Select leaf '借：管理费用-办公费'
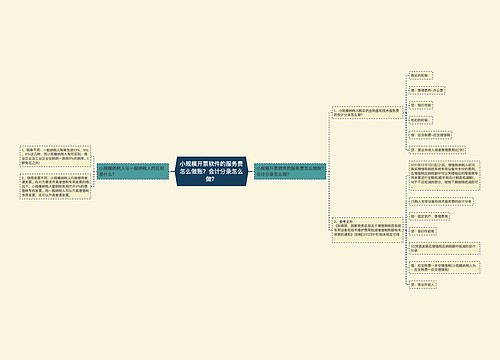This screenshot has height=360, width=500. pyautogui.click(x=427, y=90)
